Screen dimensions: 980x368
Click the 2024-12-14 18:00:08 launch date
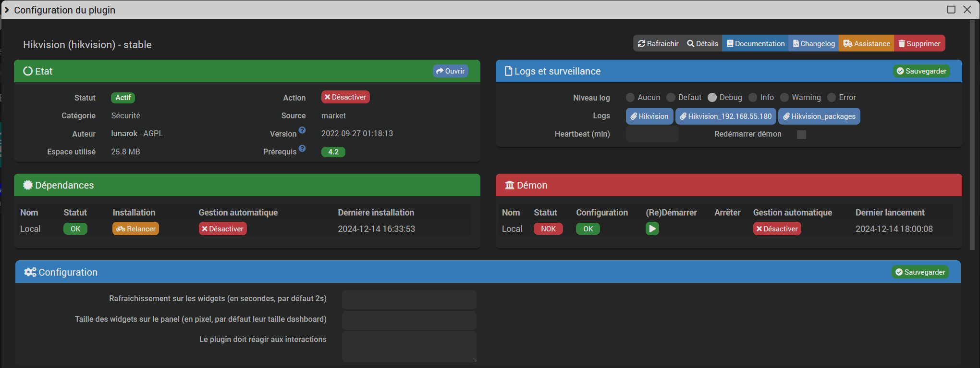tap(894, 229)
